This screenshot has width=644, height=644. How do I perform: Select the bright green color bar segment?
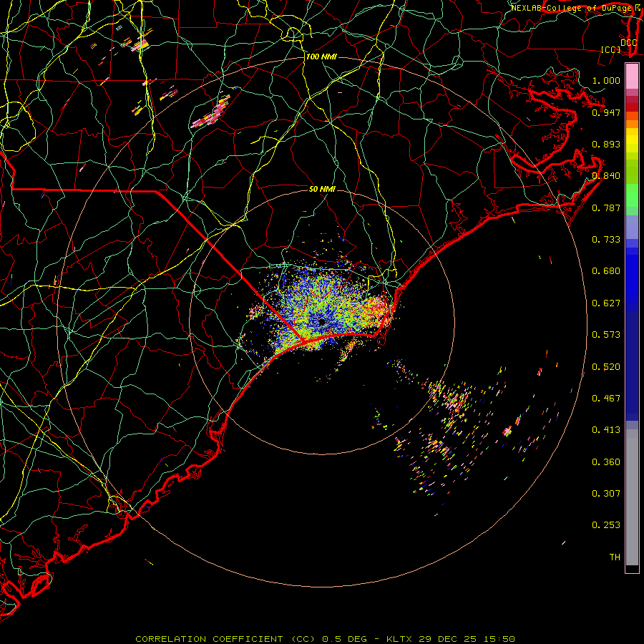click(x=632, y=195)
